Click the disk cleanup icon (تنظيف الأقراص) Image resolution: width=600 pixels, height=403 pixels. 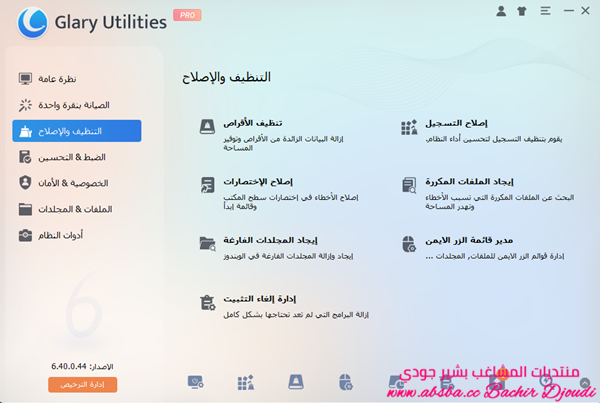pos(207,127)
